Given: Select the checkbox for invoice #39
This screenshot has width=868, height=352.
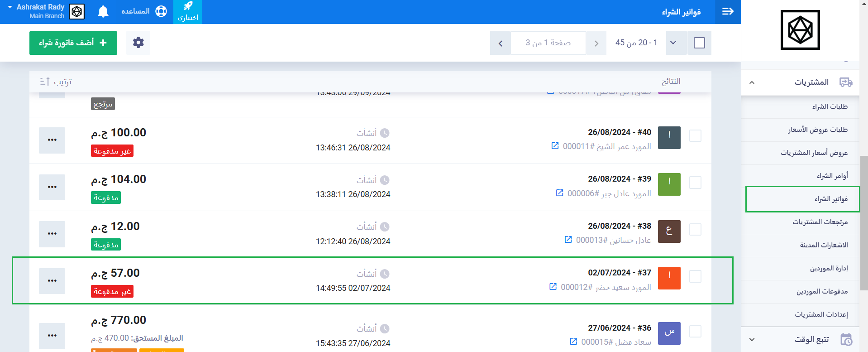Looking at the screenshot, I should coord(695,183).
